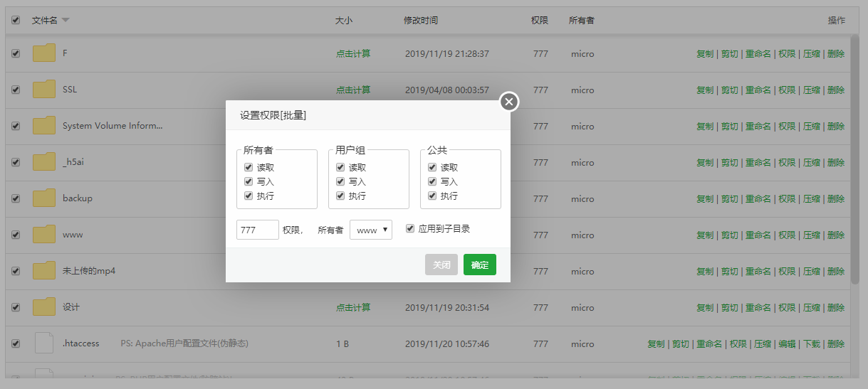Viewport: 868px width, 389px height.
Task: Click the www folder icon
Action: click(44, 235)
